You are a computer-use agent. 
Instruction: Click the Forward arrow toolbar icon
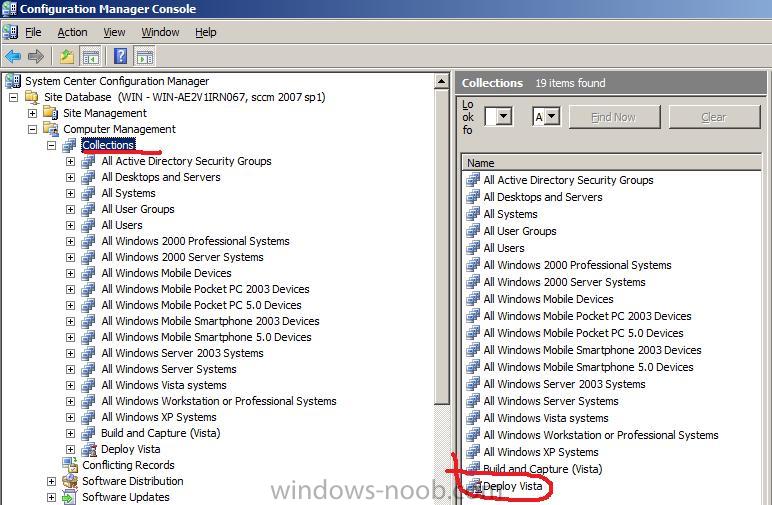35,56
